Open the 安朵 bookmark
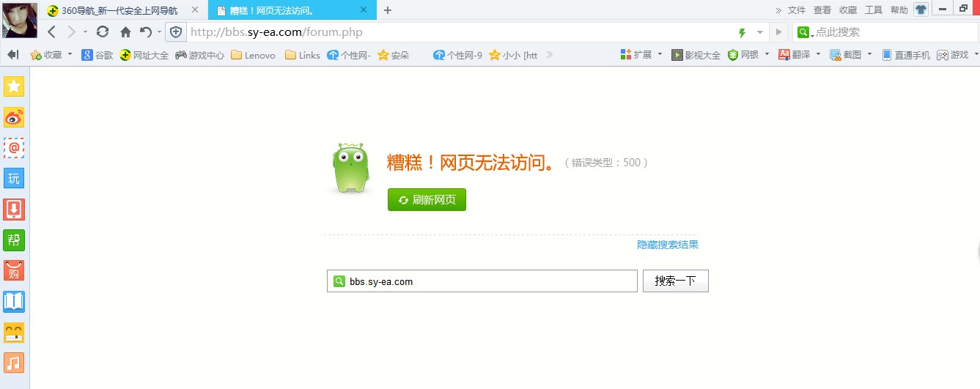Viewport: 980px width, 389px height. pos(394,55)
